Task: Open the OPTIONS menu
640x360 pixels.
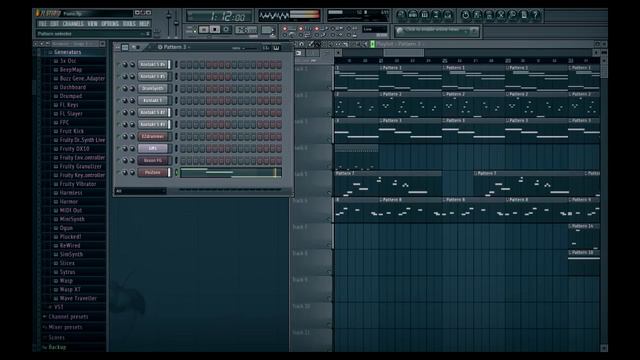Action: (110, 24)
